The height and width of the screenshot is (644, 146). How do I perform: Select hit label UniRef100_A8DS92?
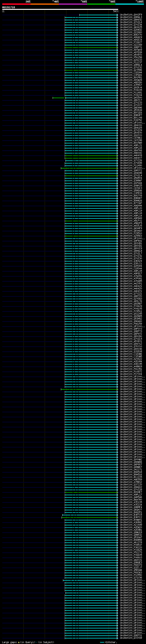pos(131,153)
